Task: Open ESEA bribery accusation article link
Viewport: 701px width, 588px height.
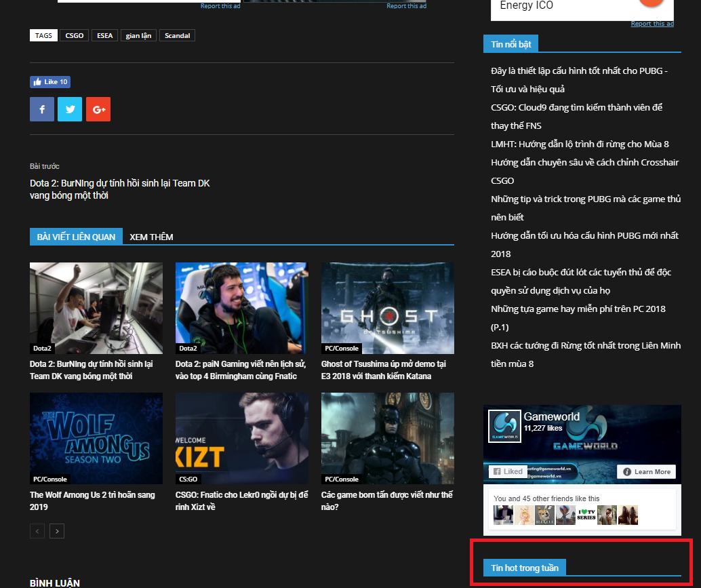Action: click(581, 281)
